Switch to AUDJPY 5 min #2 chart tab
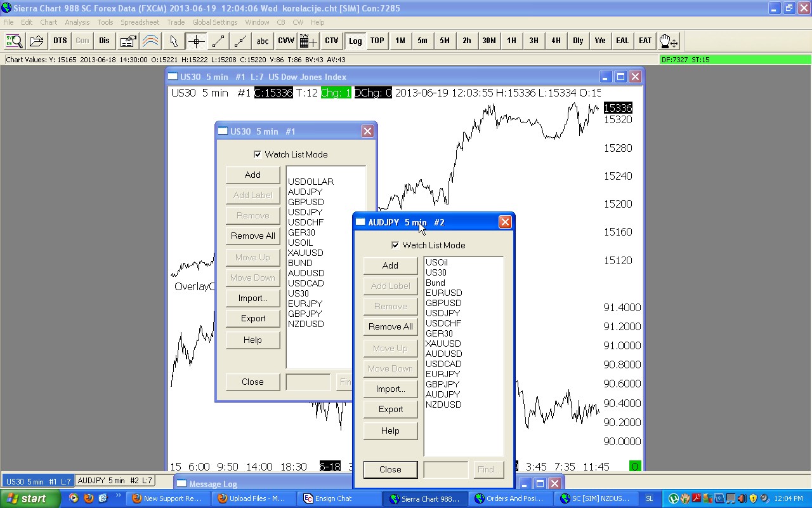This screenshot has height=508, width=812. coord(115,481)
